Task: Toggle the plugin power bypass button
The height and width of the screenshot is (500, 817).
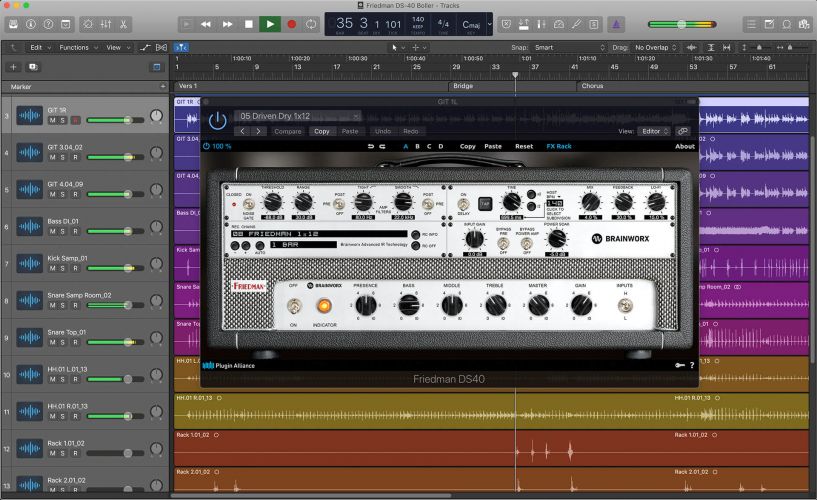Action: pyautogui.click(x=217, y=121)
